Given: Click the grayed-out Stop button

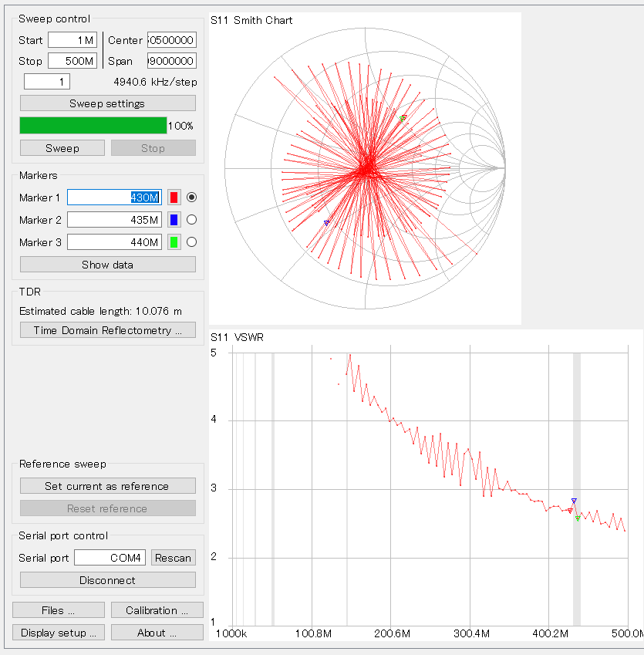Looking at the screenshot, I should [x=153, y=148].
